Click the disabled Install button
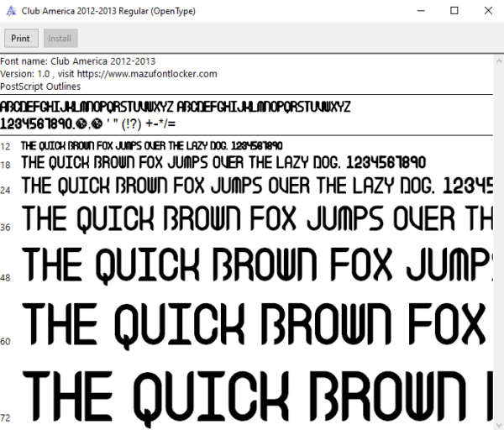 tap(60, 39)
